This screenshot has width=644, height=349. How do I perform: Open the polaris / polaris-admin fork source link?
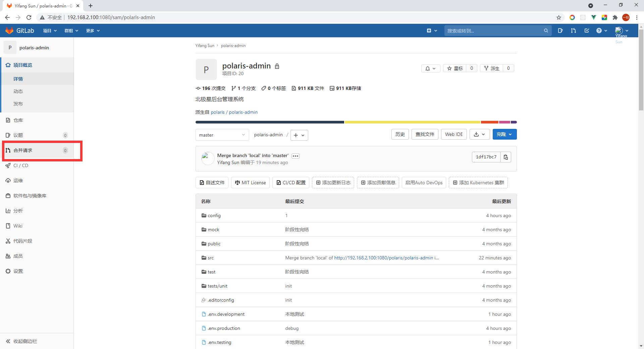(234, 112)
